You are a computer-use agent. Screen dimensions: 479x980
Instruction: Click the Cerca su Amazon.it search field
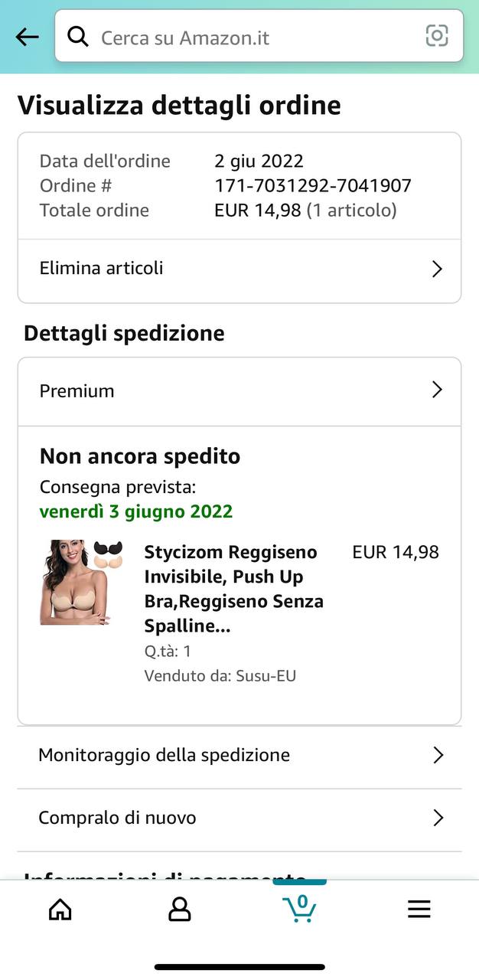point(259,36)
